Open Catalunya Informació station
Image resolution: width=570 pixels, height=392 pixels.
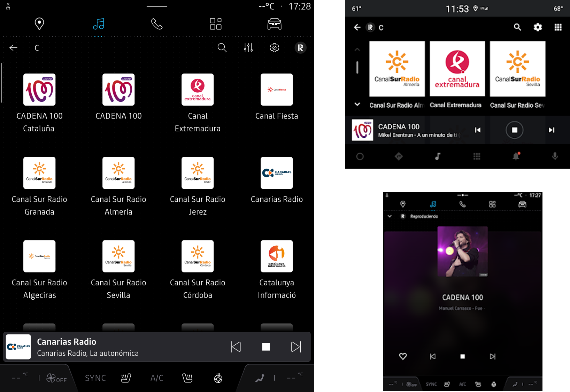(x=277, y=270)
